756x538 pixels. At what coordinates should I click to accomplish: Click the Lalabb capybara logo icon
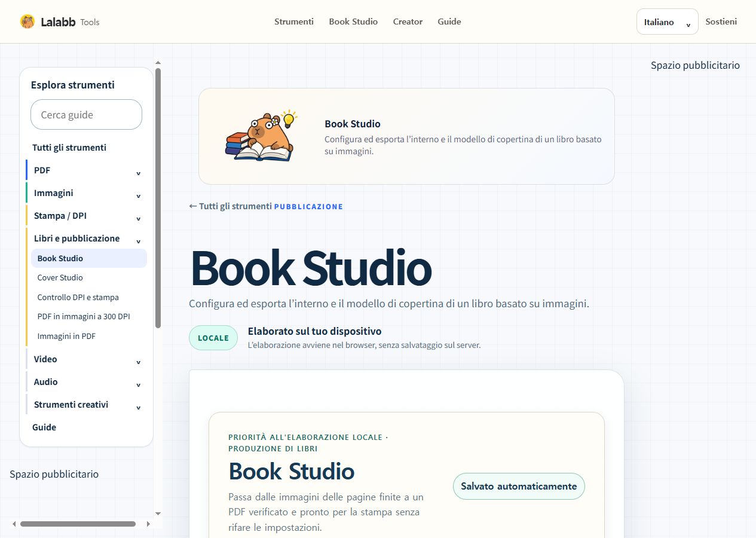[x=27, y=22]
